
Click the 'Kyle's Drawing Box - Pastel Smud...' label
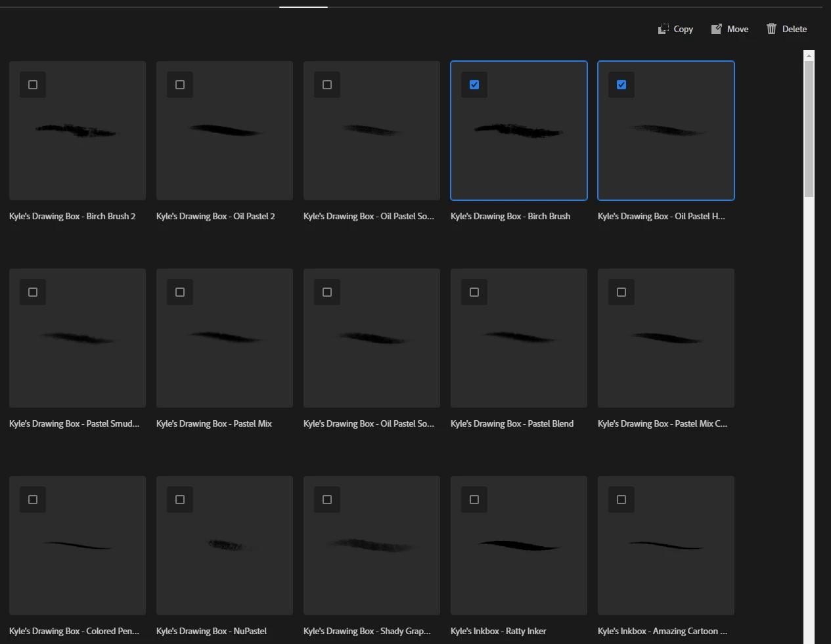[74, 423]
